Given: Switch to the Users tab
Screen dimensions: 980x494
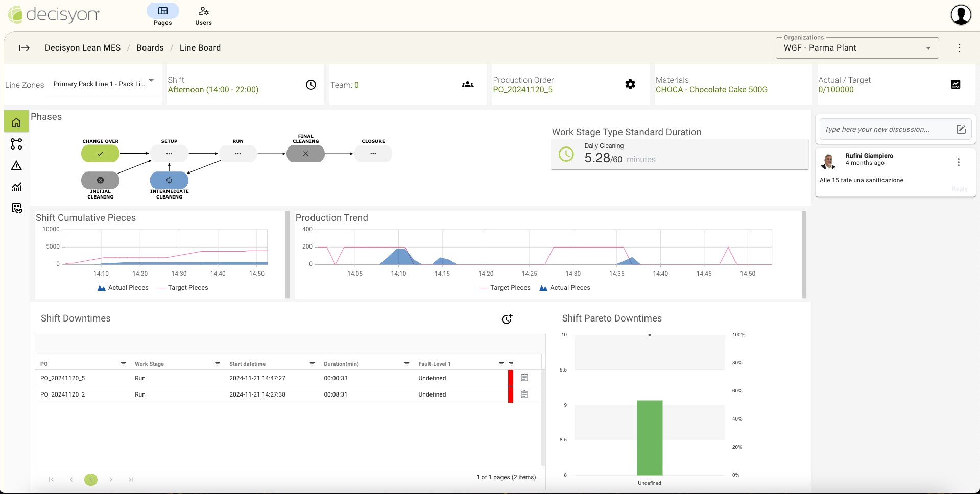Looking at the screenshot, I should coord(203,15).
